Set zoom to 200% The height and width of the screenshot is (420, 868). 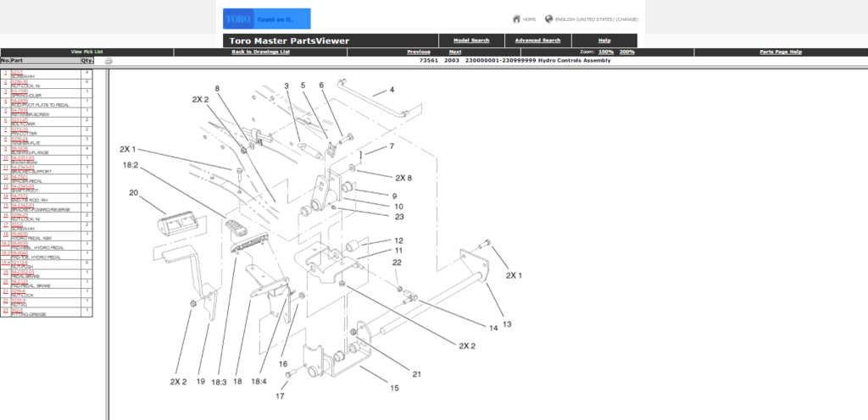pos(626,52)
